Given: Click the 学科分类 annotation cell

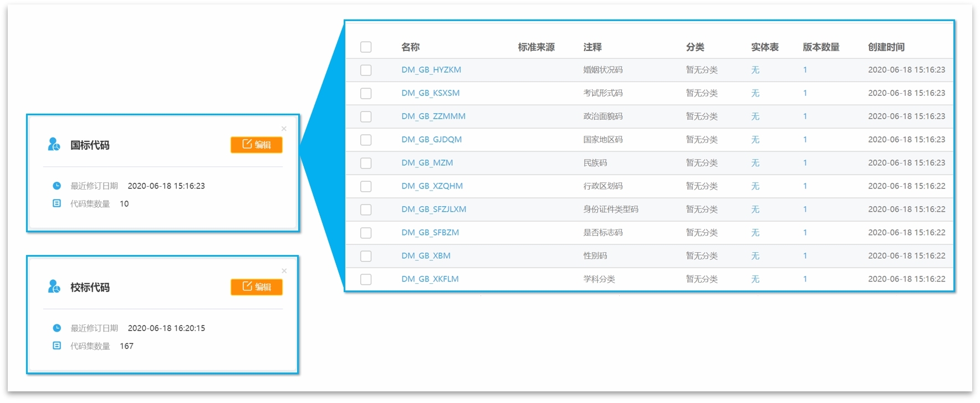Looking at the screenshot, I should [599, 279].
